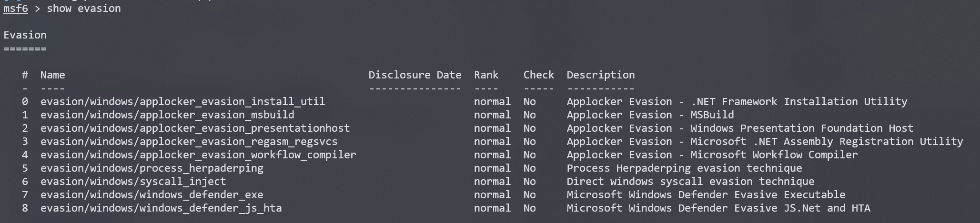This screenshot has width=980, height=223.
Task: Click the applocker_evasion_presentationhost module path
Action: (195, 128)
